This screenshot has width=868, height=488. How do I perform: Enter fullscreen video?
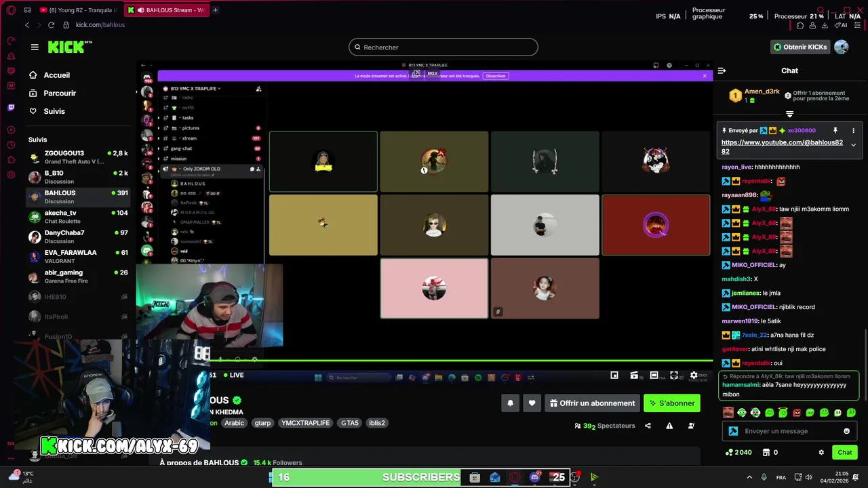[674, 375]
